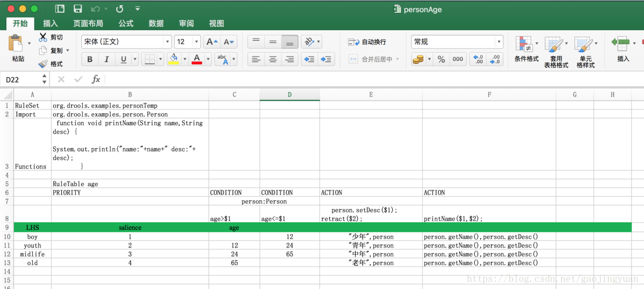
Task: Toggle Italic formatting
Action: pos(106,59)
